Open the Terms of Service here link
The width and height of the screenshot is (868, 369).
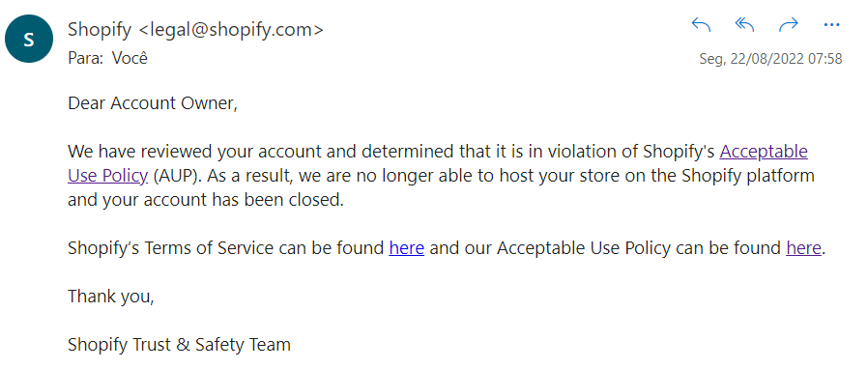406,248
